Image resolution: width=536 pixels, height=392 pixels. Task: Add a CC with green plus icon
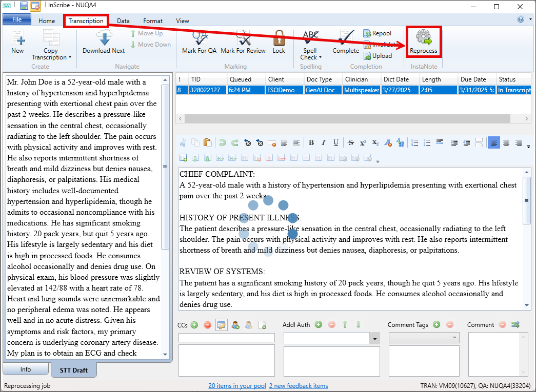[194, 325]
